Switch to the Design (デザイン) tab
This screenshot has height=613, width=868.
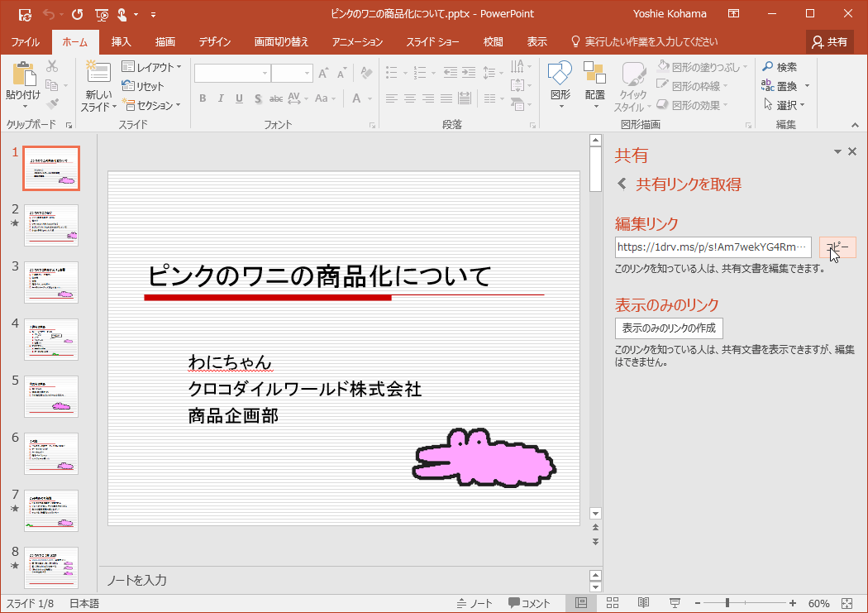point(214,41)
